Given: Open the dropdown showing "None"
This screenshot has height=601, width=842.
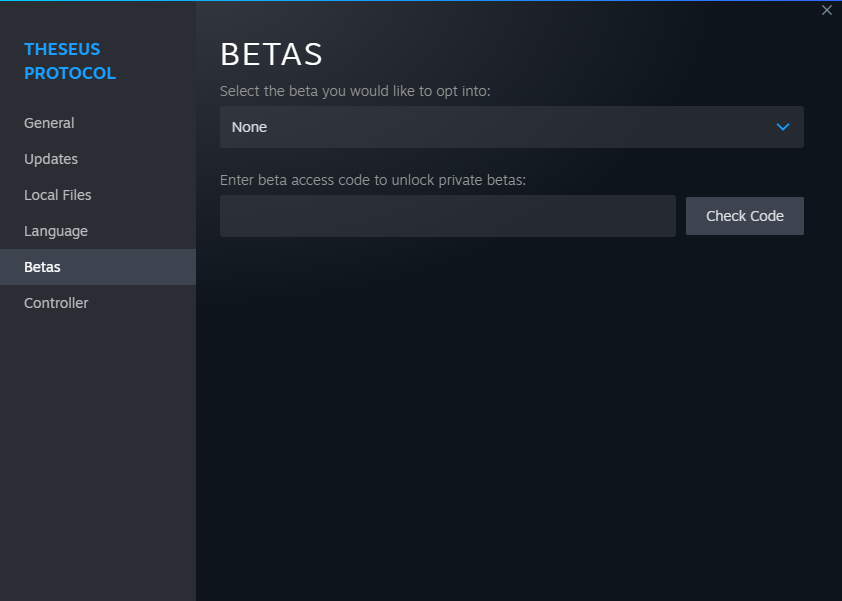Looking at the screenshot, I should pyautogui.click(x=500, y=127).
